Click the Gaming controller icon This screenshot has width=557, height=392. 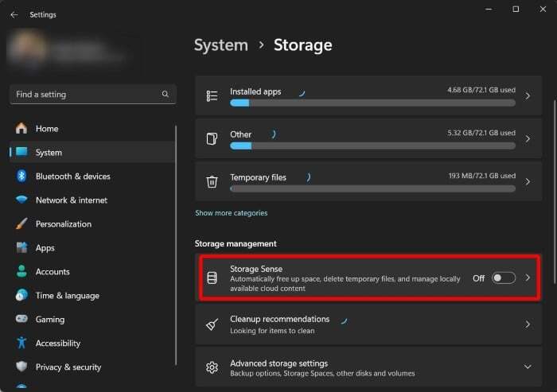(x=21, y=319)
